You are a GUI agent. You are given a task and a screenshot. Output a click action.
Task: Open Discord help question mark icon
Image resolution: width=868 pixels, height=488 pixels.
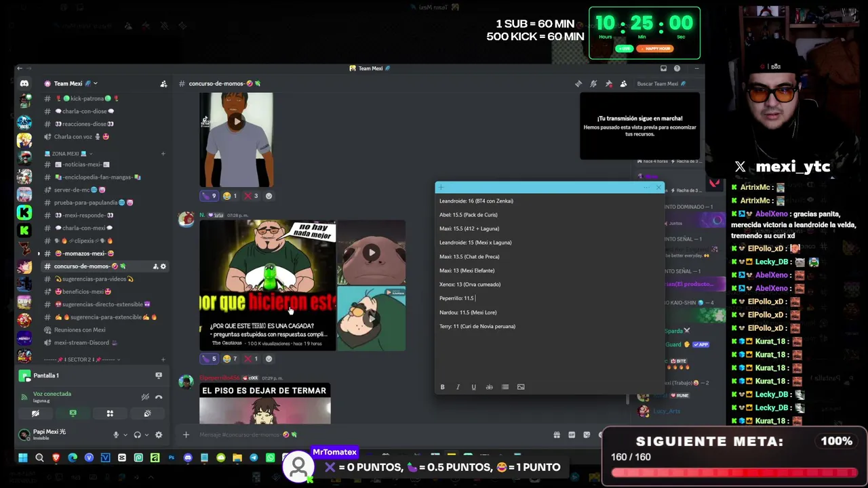click(677, 68)
